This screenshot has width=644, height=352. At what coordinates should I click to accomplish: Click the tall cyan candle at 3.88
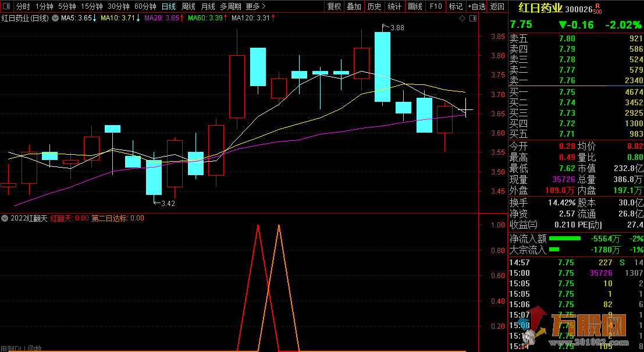pyautogui.click(x=382, y=66)
